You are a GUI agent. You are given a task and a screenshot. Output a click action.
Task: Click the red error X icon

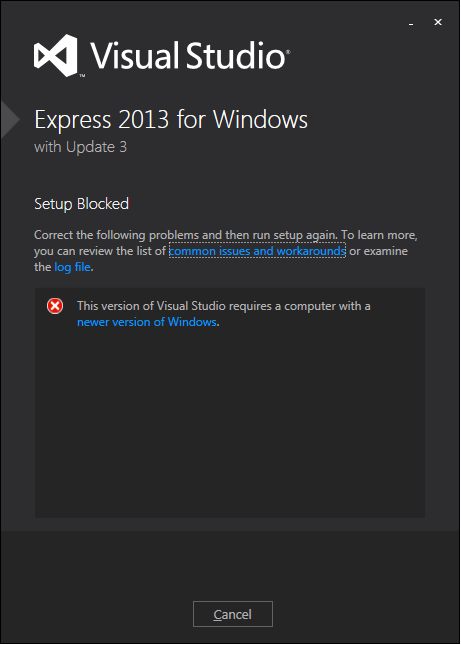pyautogui.click(x=55, y=306)
